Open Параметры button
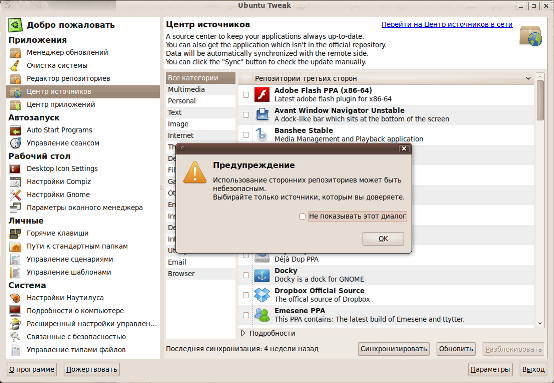Image resolution: width=554 pixels, height=383 pixels. click(490, 370)
